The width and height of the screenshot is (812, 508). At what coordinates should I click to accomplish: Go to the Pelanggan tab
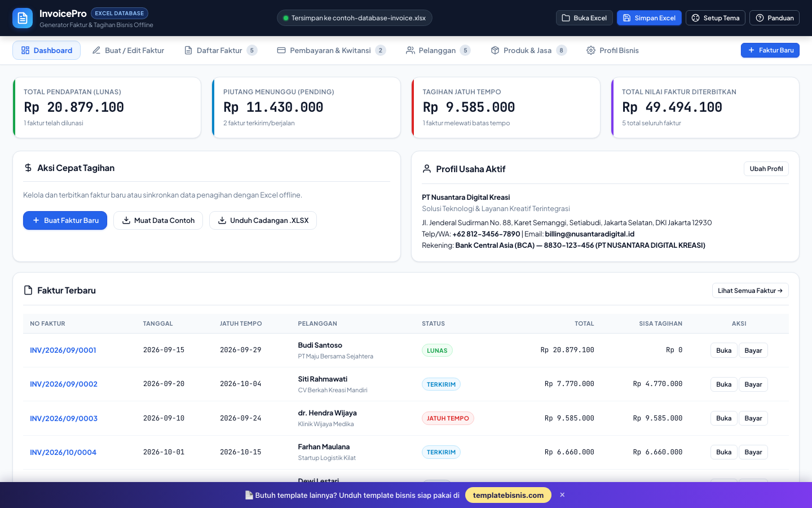pyautogui.click(x=438, y=50)
